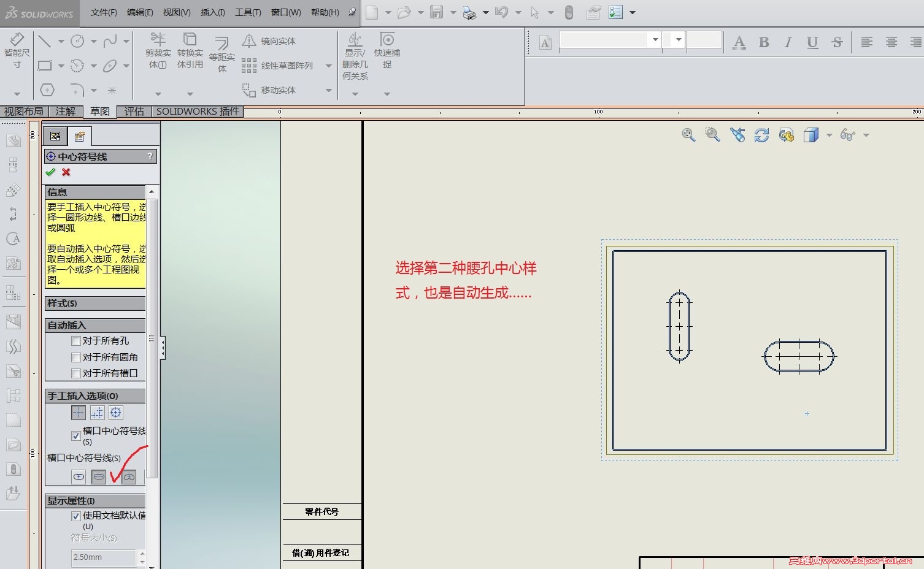924x569 pixels.
Task: Click the Zoom to Area view icon
Action: [x=712, y=135]
